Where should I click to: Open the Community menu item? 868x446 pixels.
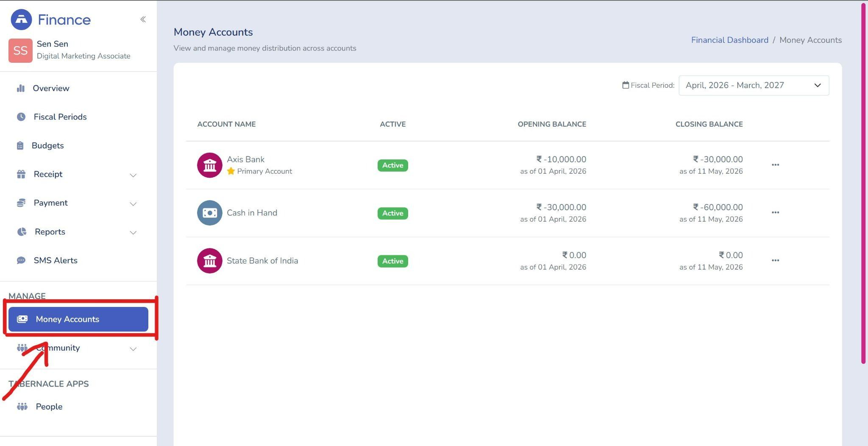click(78, 348)
